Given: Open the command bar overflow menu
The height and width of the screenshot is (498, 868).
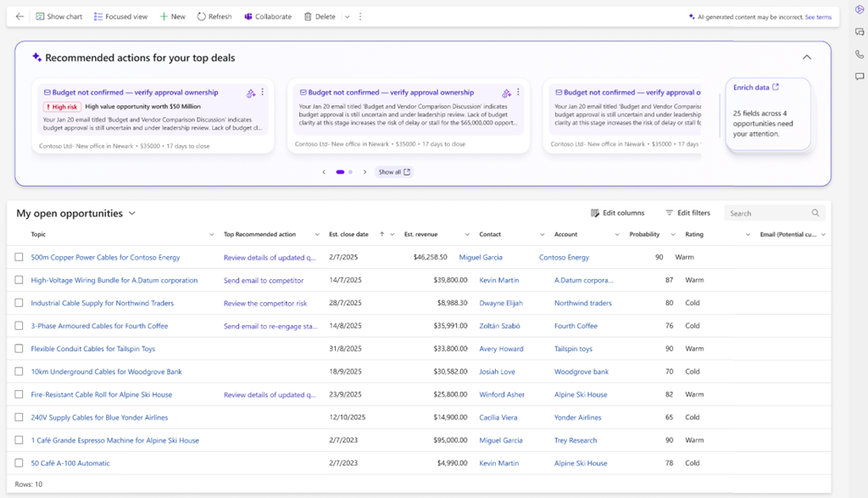Looking at the screenshot, I should point(360,17).
